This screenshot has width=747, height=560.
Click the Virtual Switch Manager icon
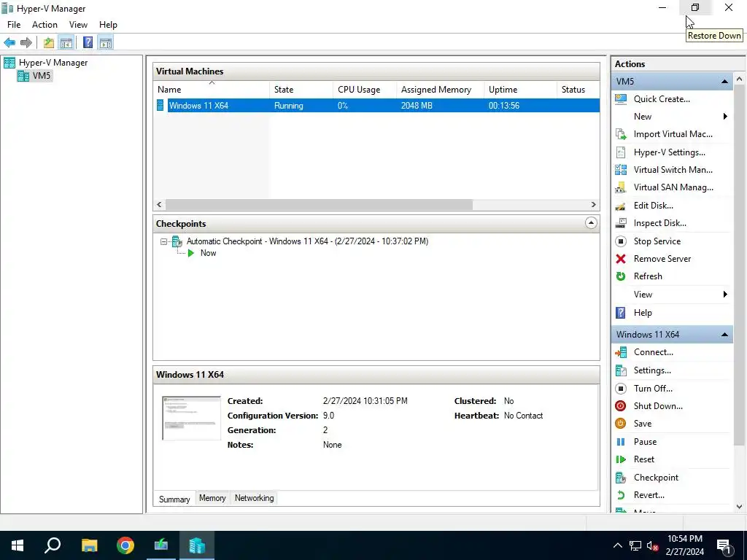coord(621,169)
